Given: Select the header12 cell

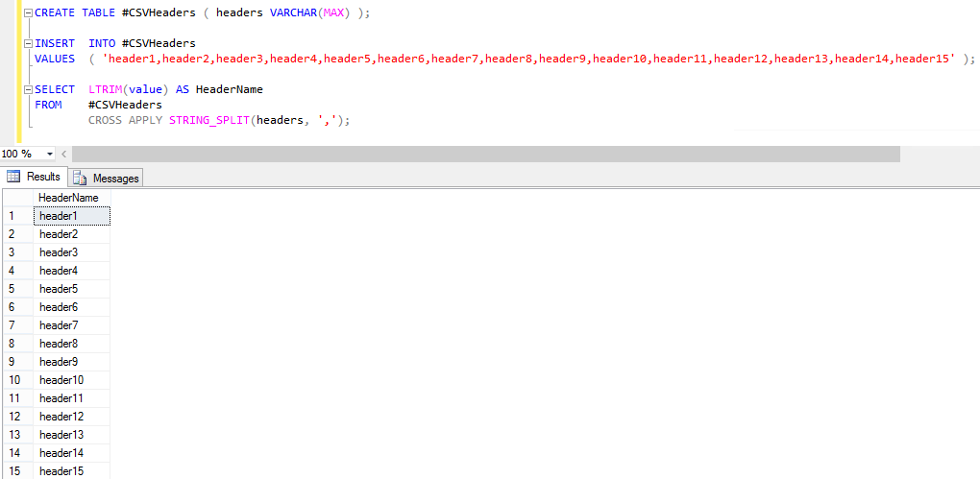Looking at the screenshot, I should pyautogui.click(x=71, y=416).
